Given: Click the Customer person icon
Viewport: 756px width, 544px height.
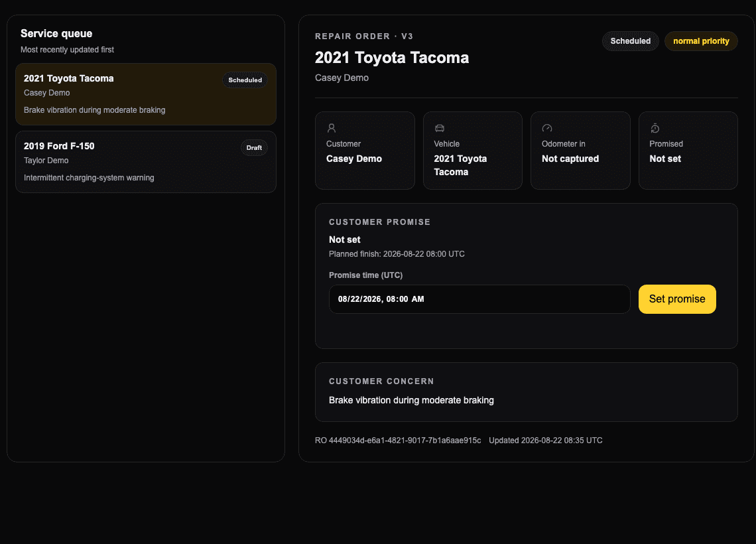Looking at the screenshot, I should point(331,128).
